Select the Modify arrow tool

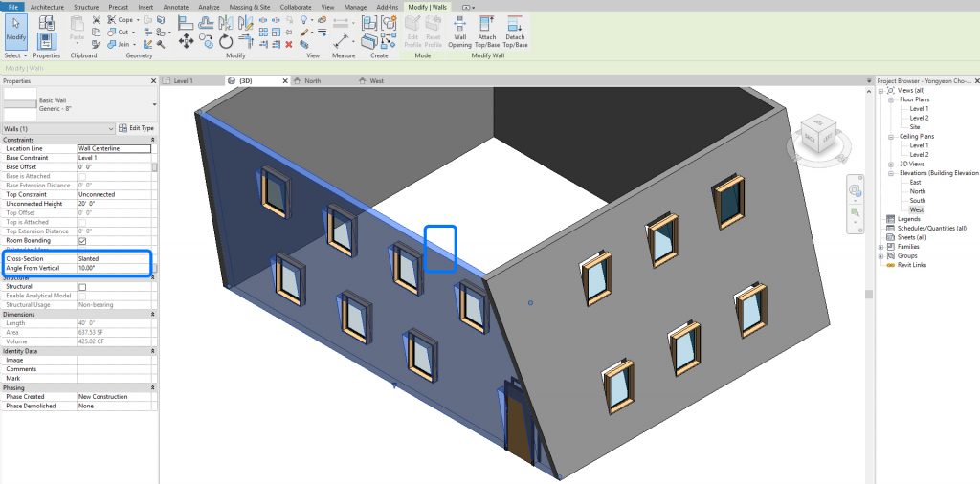tap(16, 32)
